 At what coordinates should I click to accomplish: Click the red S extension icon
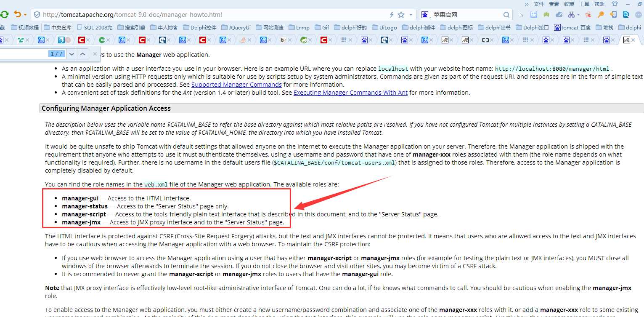(x=588, y=15)
